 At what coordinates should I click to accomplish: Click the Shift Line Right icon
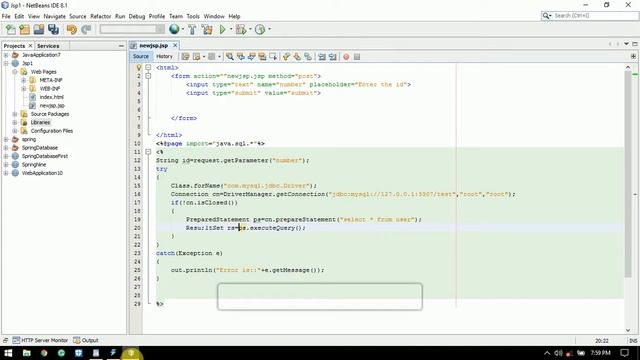(x=333, y=57)
